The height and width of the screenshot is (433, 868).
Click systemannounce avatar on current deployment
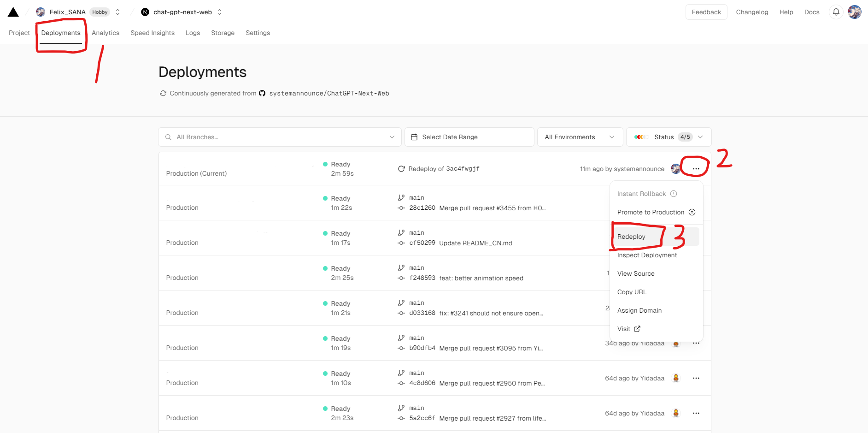[676, 169]
